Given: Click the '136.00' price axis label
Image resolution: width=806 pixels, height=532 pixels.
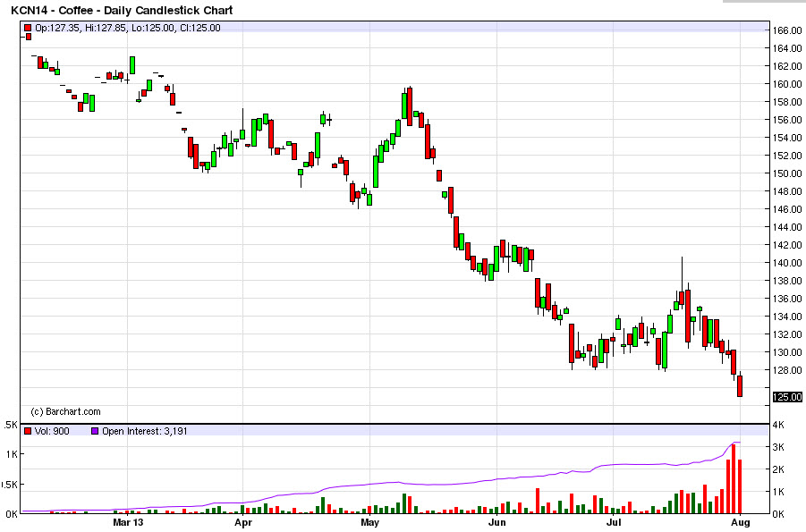Looking at the screenshot, I should coord(787,299).
